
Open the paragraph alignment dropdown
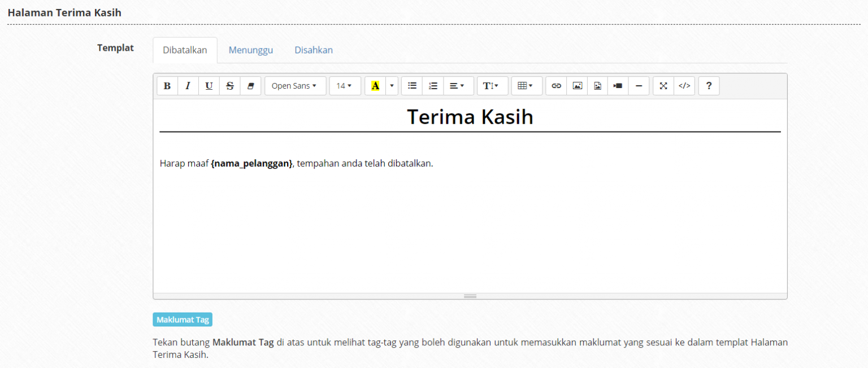click(458, 85)
